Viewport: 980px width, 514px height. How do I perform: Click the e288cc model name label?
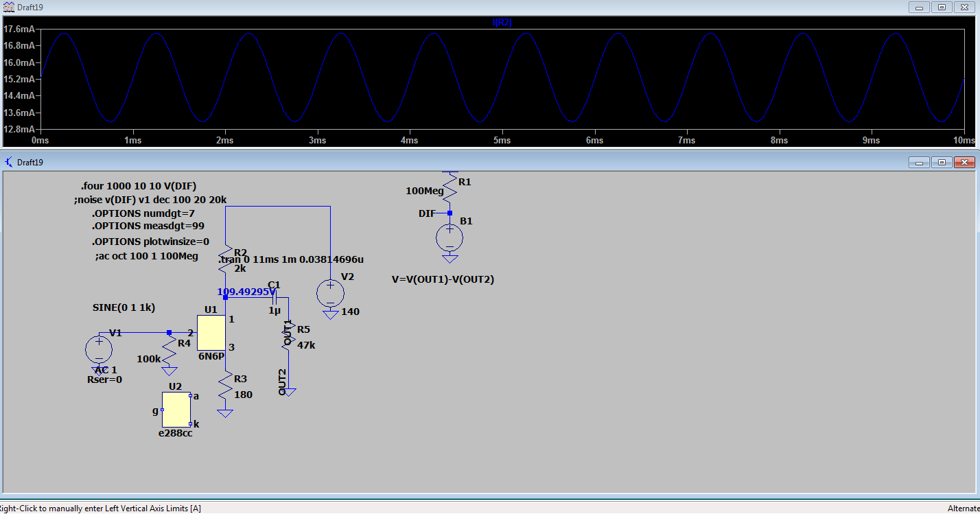tap(175, 433)
